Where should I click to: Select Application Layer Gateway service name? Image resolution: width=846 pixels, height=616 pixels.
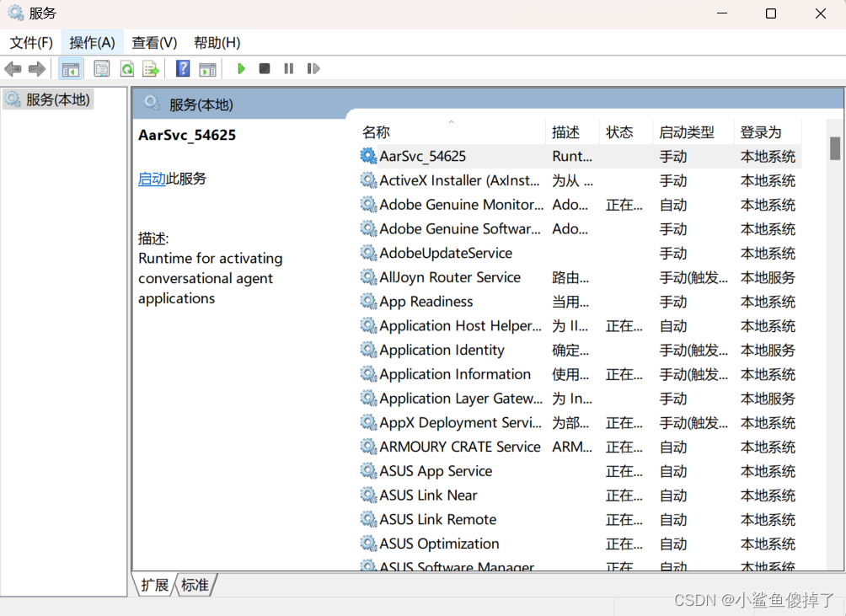(461, 398)
